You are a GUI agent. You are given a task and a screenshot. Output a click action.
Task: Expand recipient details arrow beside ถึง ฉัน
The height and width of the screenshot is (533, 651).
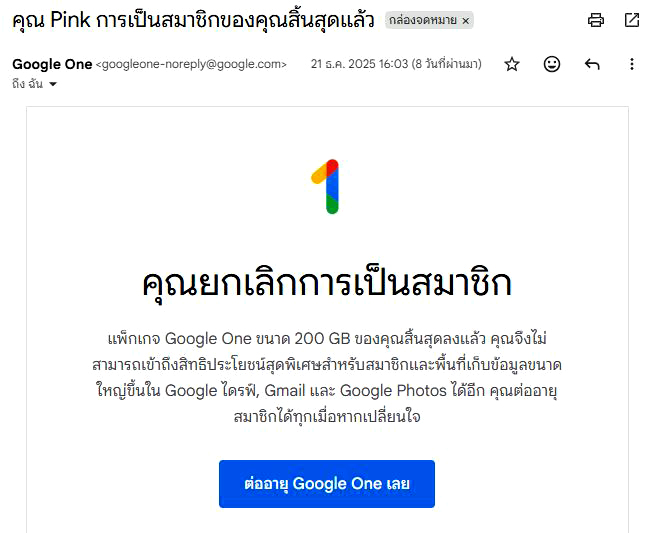[x=53, y=85]
